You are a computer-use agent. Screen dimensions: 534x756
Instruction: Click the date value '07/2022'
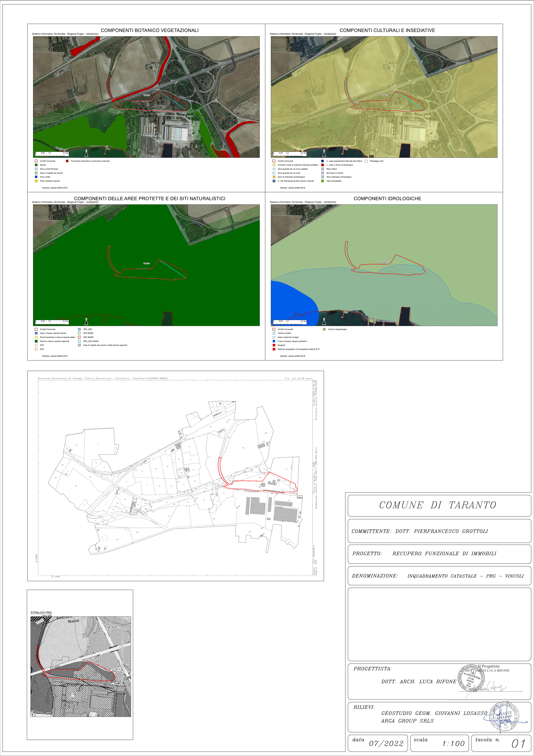pyautogui.click(x=386, y=743)
